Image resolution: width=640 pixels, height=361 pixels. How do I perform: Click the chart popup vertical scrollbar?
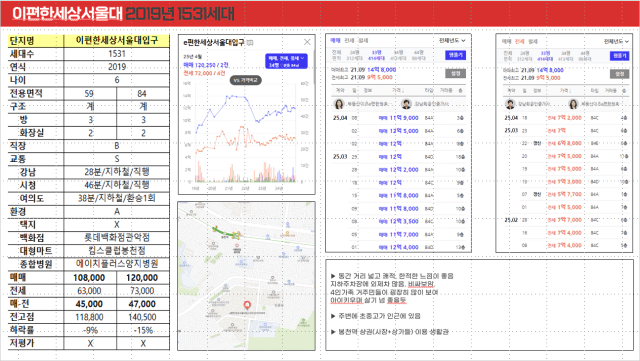pos(313,68)
